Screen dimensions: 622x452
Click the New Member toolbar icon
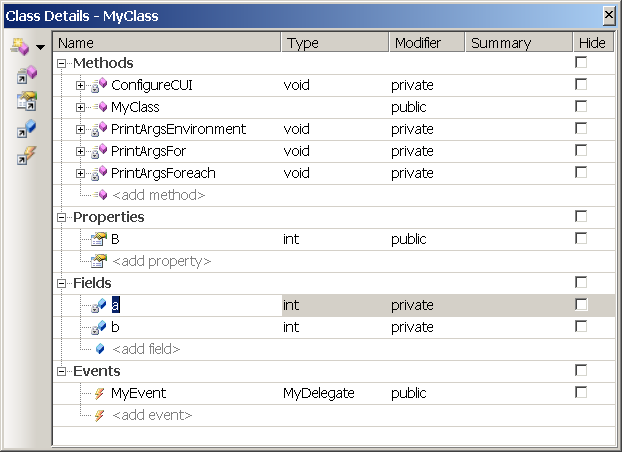(20, 47)
